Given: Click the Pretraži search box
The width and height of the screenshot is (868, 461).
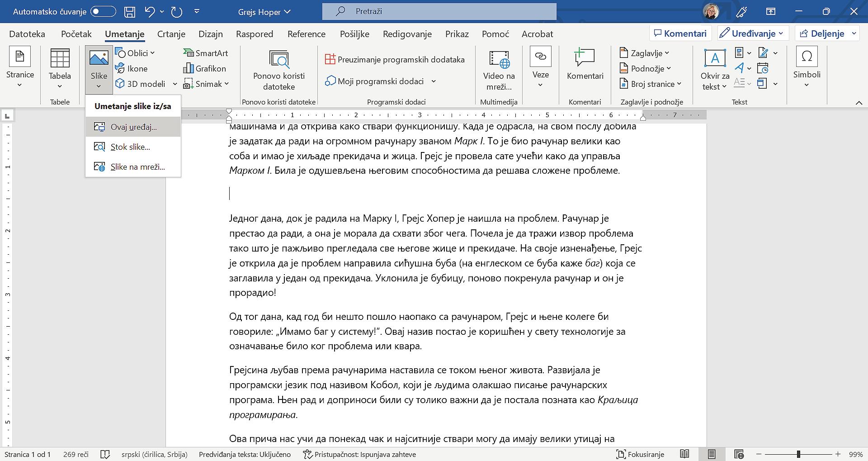Looking at the screenshot, I should click(x=439, y=11).
